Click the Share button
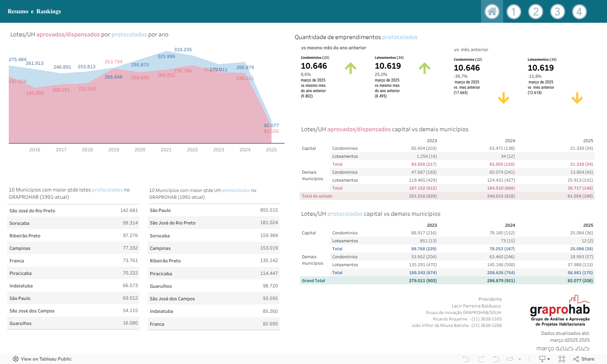The height and width of the screenshot is (364, 607). (584, 359)
